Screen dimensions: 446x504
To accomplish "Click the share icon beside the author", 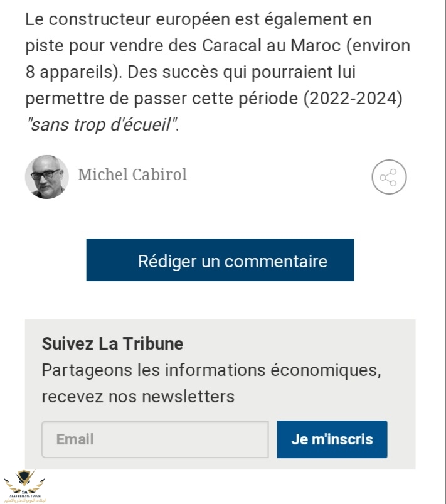I will click(x=389, y=176).
